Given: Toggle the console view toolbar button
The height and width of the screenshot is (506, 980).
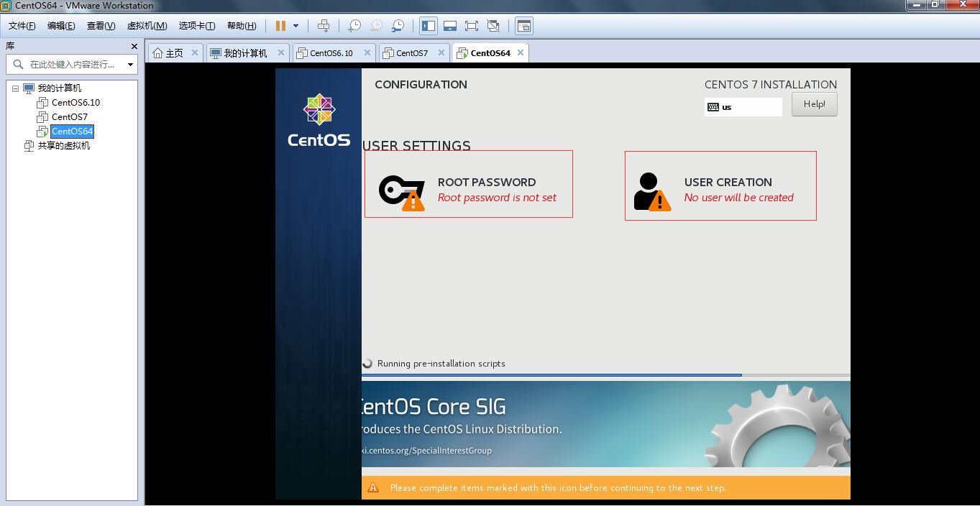Looking at the screenshot, I should click(x=524, y=26).
